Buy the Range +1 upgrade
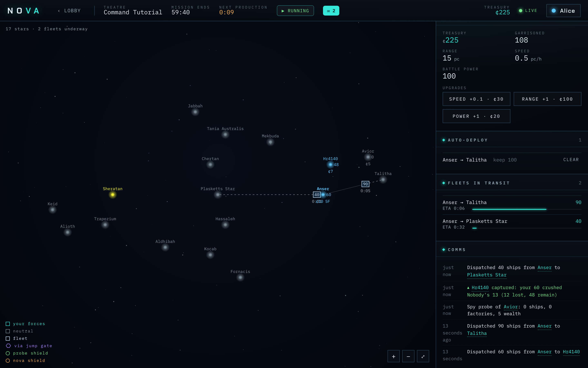 [x=547, y=99]
